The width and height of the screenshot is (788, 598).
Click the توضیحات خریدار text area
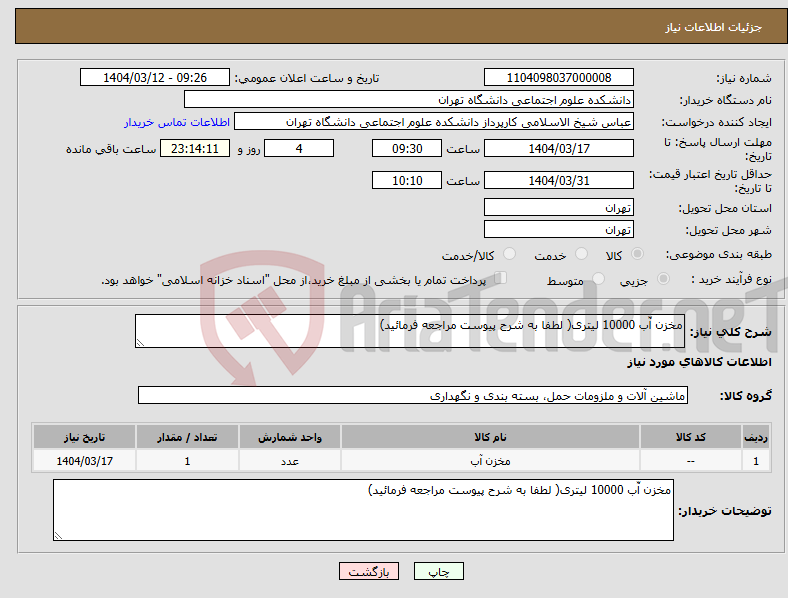click(363, 510)
